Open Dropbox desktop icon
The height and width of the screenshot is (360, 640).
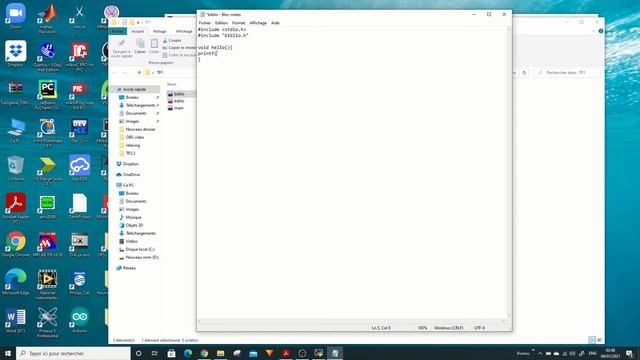pyautogui.click(x=16, y=54)
